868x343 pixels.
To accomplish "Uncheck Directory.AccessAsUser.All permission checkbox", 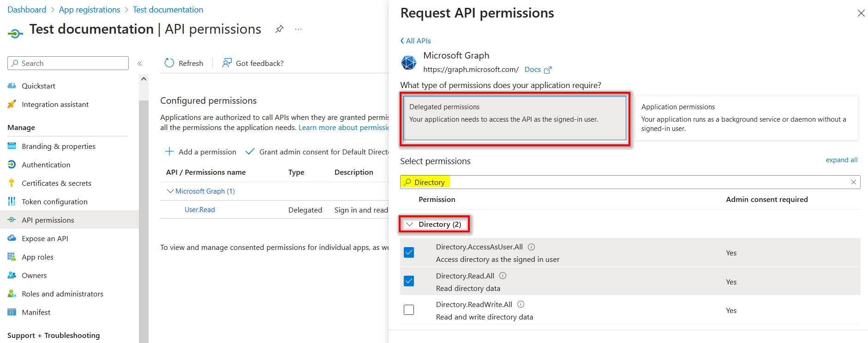I will coord(409,253).
